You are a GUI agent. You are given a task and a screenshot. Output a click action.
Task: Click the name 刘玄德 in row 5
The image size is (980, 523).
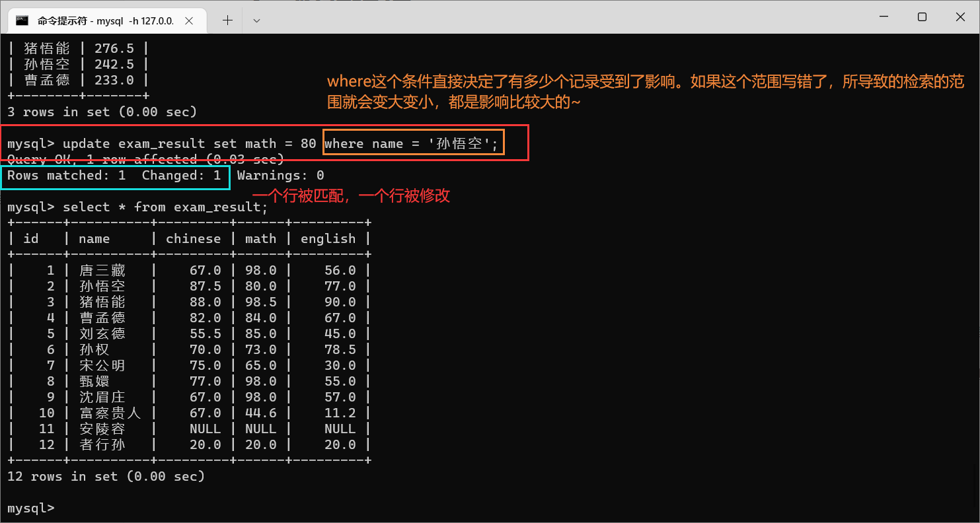pyautogui.click(x=102, y=333)
